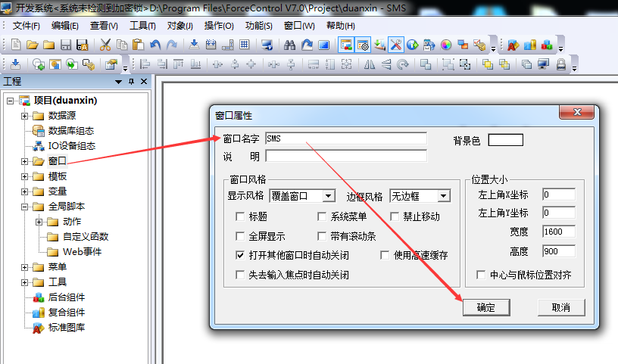Click the run monitor toolbar icon
The height and width of the screenshot is (364, 618).
[x=267, y=45]
